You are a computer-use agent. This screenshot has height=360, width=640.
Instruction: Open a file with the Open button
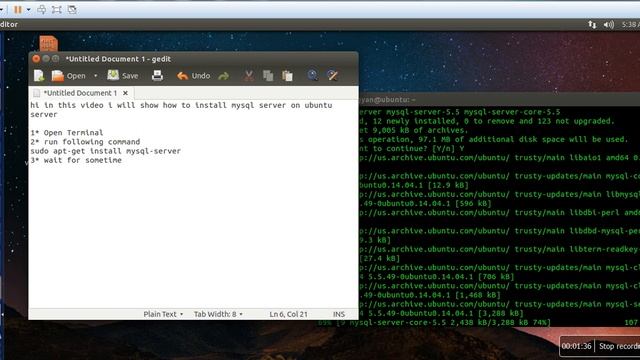click(x=69, y=76)
